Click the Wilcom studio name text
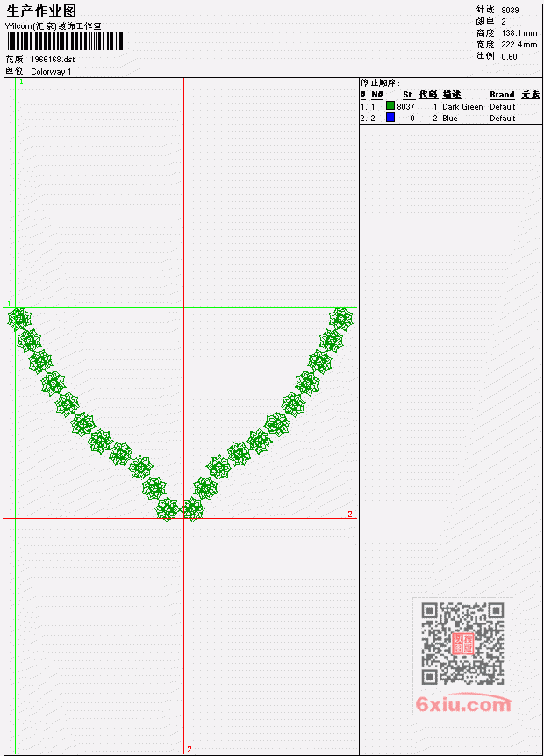This screenshot has width=544, height=756. (x=53, y=26)
